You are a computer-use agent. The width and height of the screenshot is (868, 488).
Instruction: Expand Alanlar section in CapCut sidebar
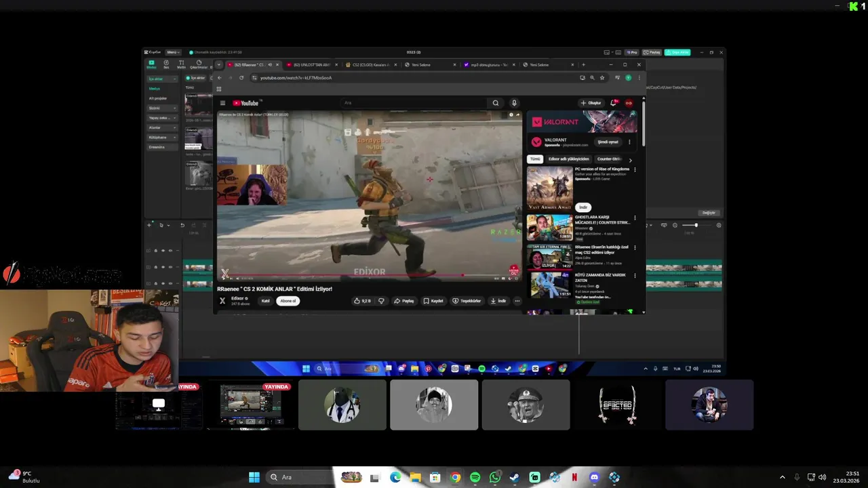[x=176, y=127]
